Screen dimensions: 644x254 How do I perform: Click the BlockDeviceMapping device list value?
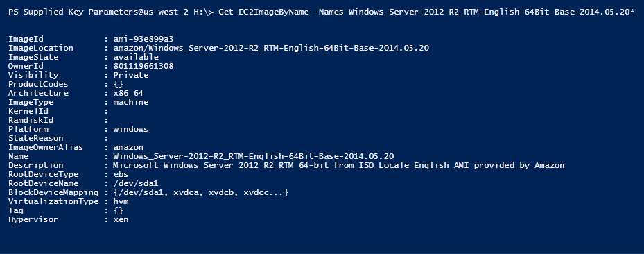201,192
